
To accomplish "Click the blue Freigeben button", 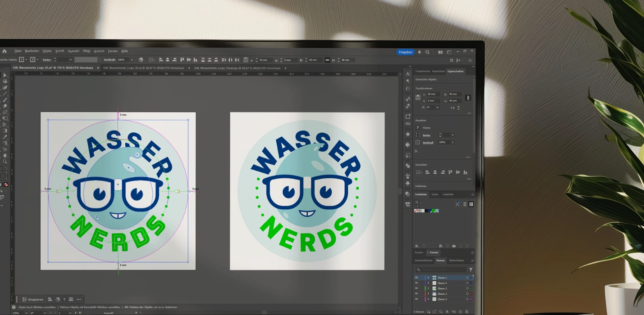I will pos(406,52).
